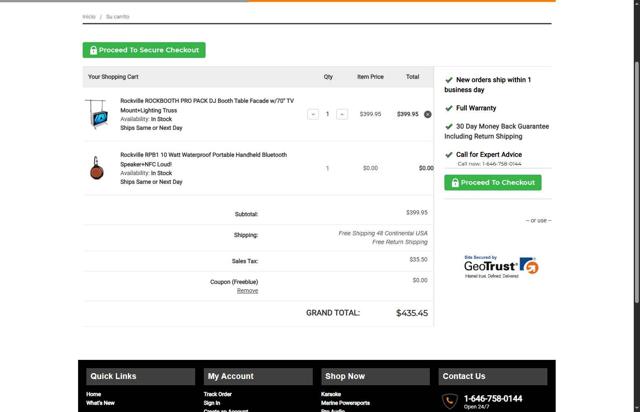Click the Su carrito breadcrumb

tap(118, 17)
